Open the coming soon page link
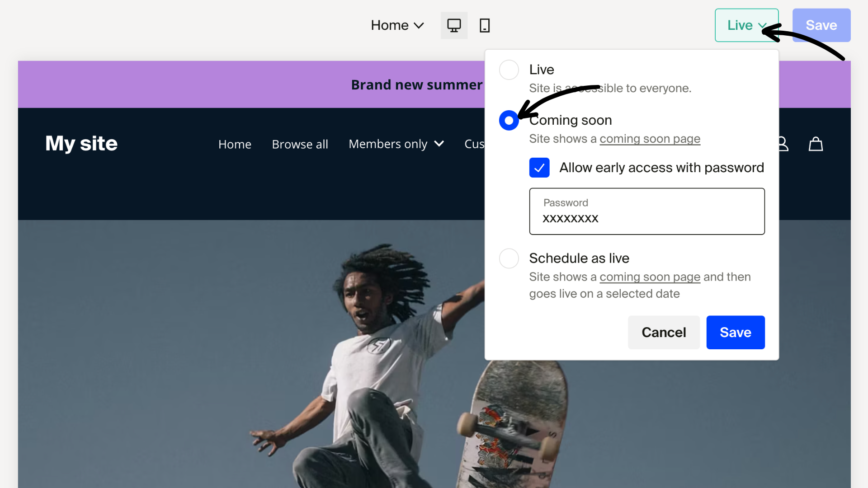This screenshot has width=868, height=488. (650, 139)
